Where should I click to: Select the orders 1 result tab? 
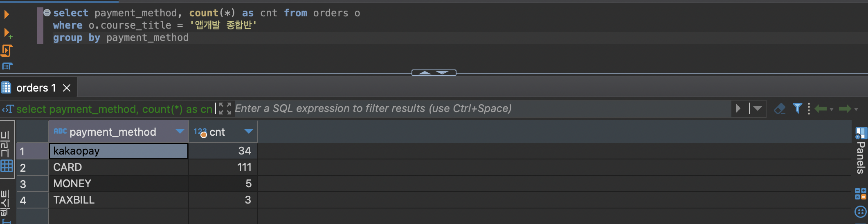36,88
